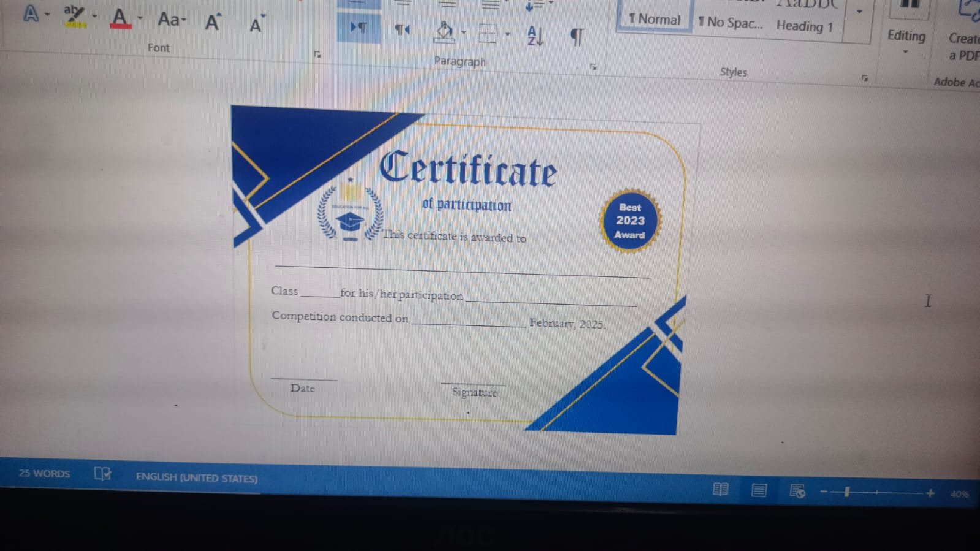980x551 pixels.
Task: Click the Borders grid icon
Action: point(487,33)
